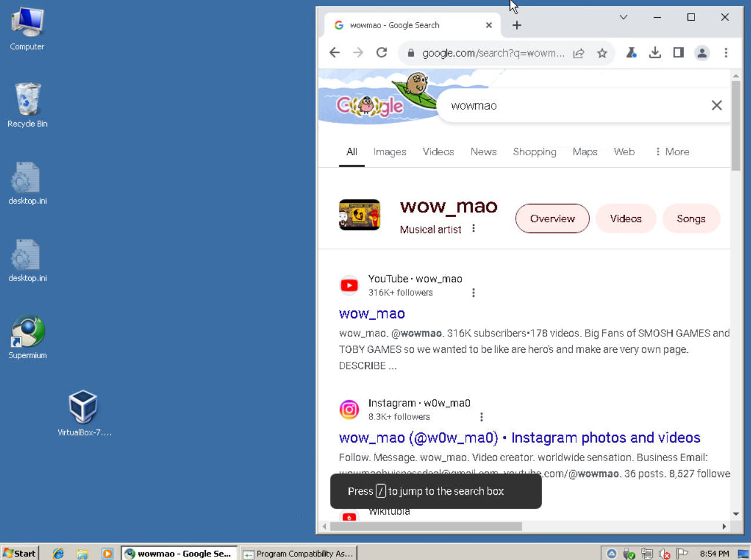Click the "Musical artist" label
Screen dimensions: 751x560
click(430, 229)
